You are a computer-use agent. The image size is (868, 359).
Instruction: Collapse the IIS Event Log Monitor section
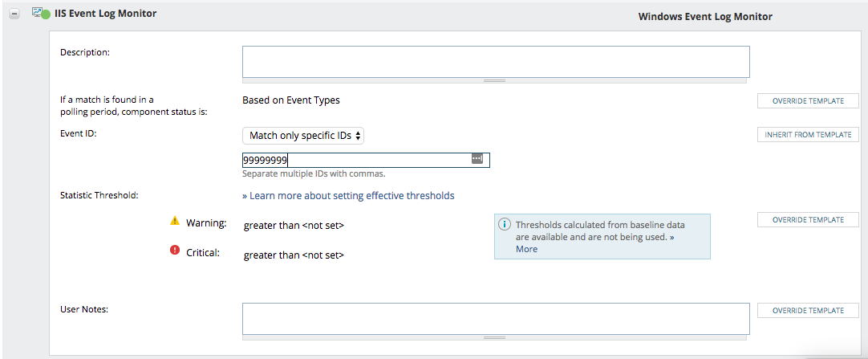[15, 15]
